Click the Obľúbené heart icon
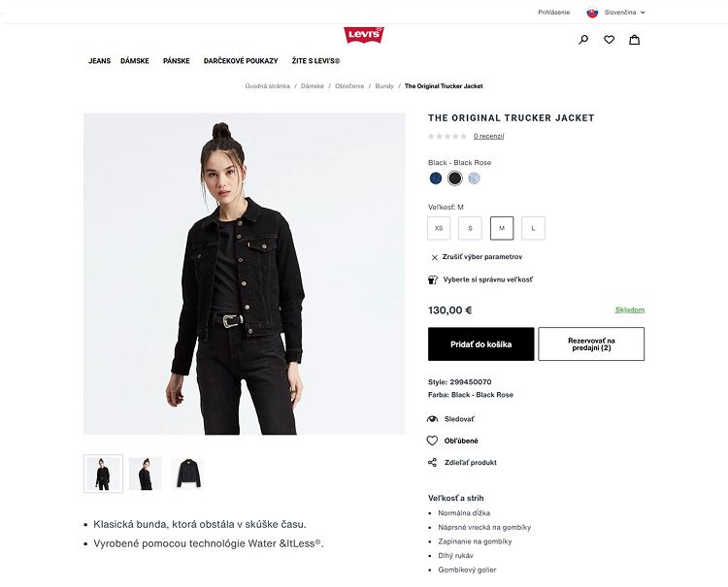The image size is (728, 587). (x=432, y=440)
